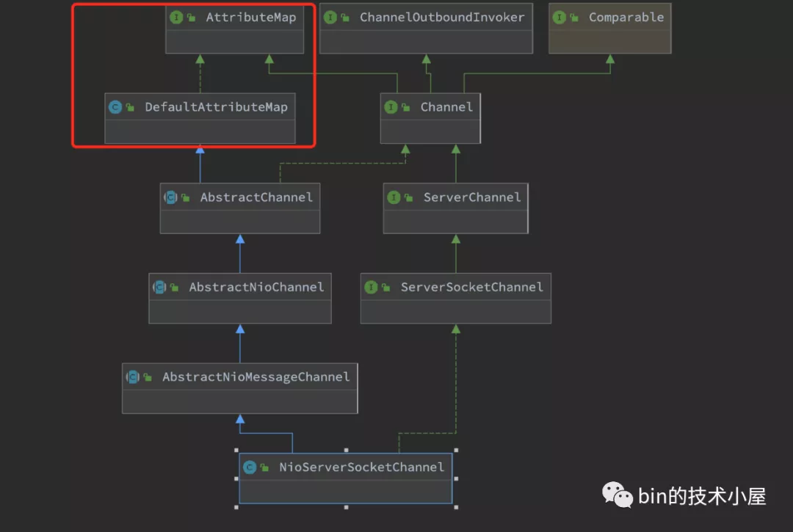
Task: Select the Channel interface node label
Action: tap(446, 107)
